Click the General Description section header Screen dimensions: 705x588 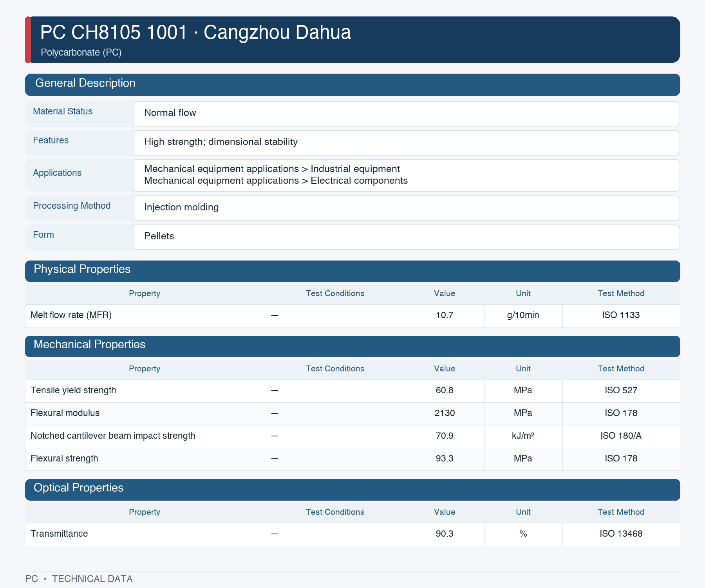[352, 85]
